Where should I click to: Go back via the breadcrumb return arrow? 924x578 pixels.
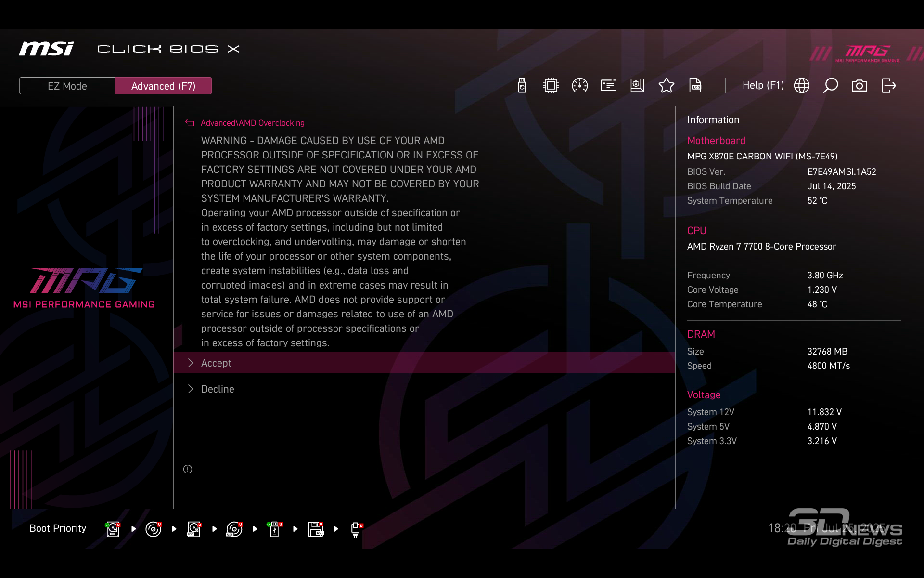tap(190, 123)
